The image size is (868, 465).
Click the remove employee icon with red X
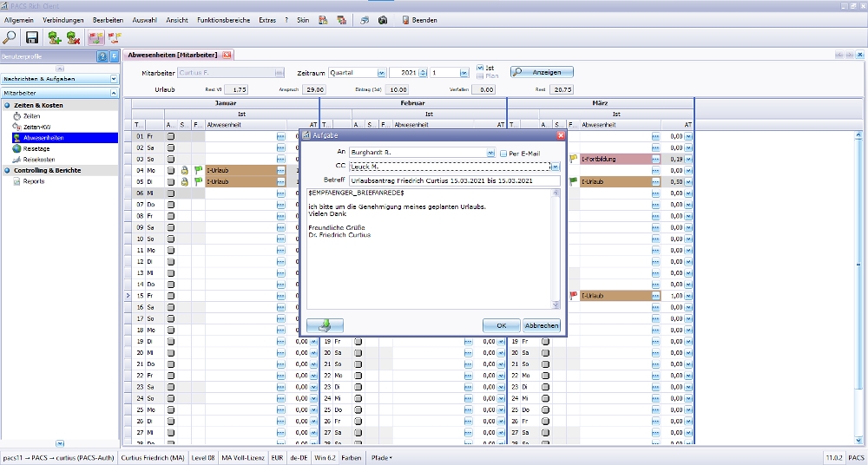pos(74,37)
